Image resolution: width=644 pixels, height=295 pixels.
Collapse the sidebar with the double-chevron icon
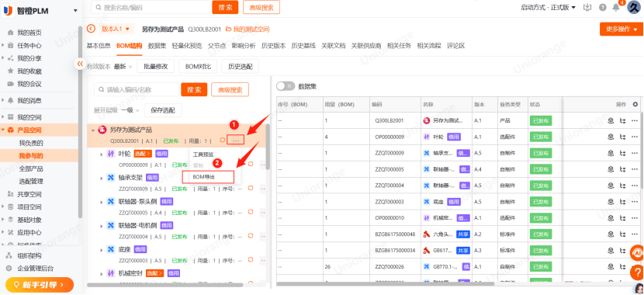click(x=80, y=64)
